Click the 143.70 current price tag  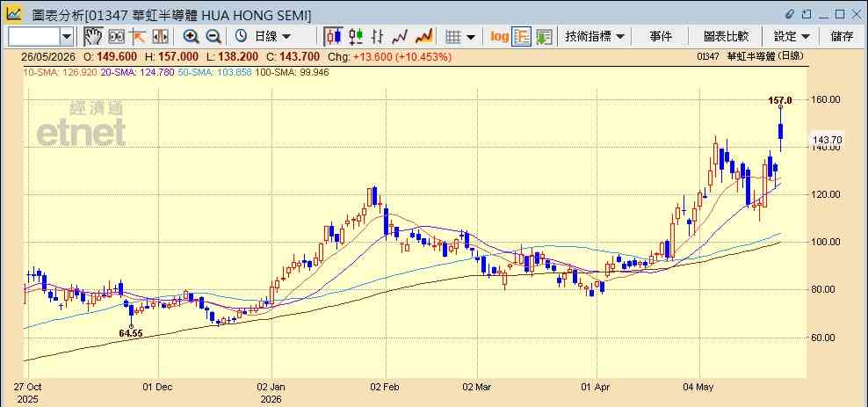(x=826, y=140)
